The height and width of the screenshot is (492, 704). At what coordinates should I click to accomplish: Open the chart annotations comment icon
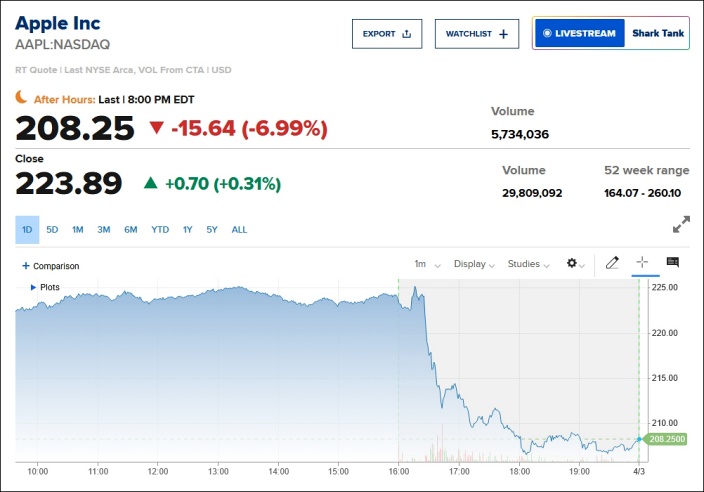pyautogui.click(x=673, y=262)
